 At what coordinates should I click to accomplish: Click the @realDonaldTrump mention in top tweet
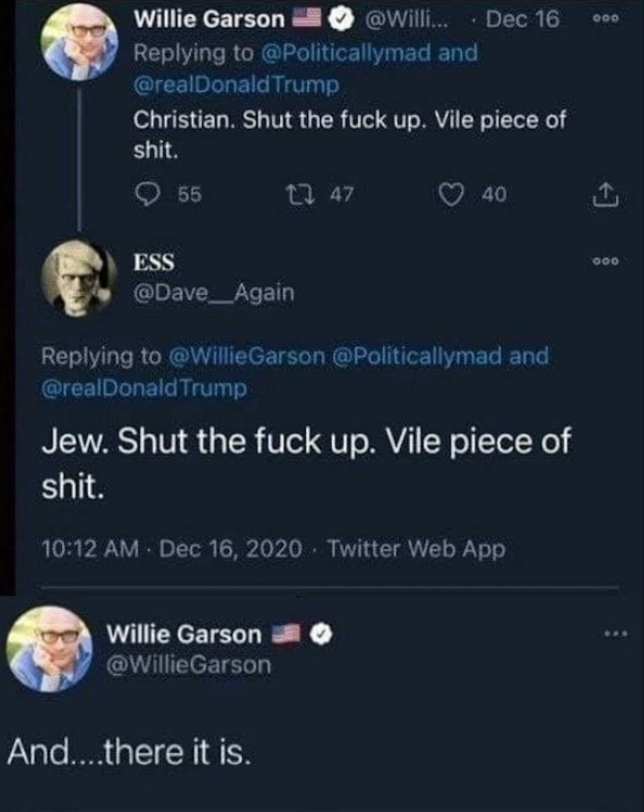pos(236,85)
